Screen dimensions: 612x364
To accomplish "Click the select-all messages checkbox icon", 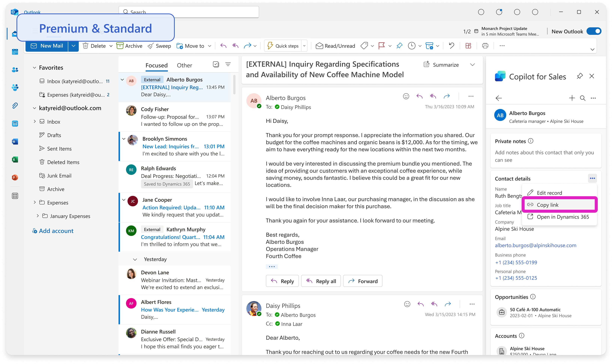I will tap(216, 65).
